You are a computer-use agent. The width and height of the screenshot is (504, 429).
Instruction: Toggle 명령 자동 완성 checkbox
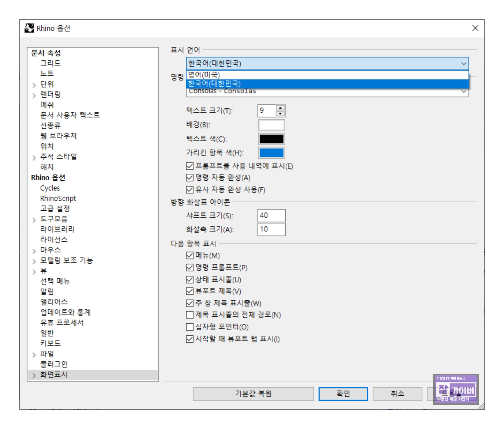tap(190, 178)
